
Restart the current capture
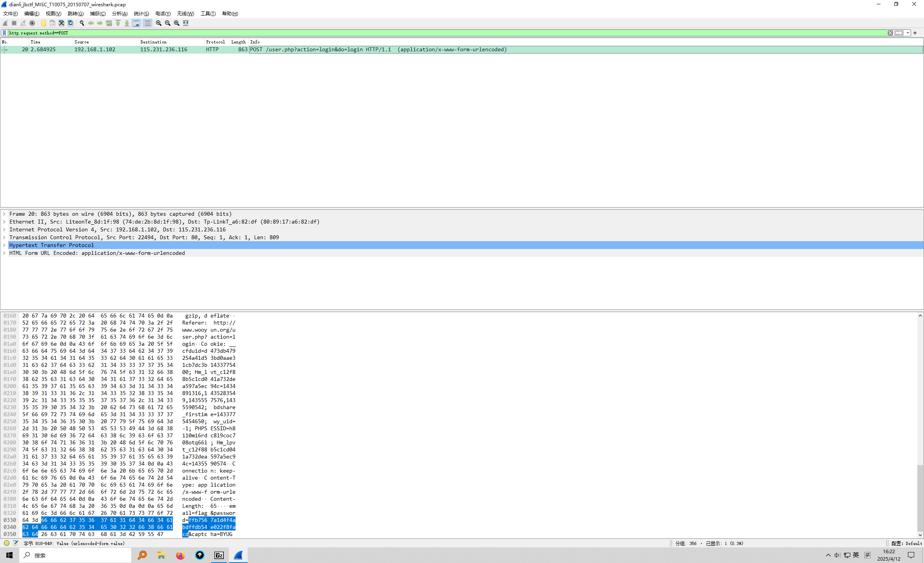(x=23, y=23)
